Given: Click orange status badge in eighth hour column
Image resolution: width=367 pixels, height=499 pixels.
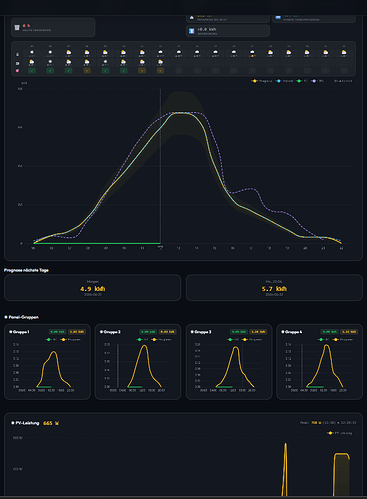Looking at the screenshot, I should [160, 71].
